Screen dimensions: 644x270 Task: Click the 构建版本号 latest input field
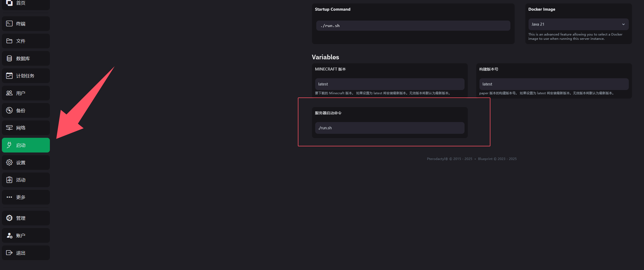[x=554, y=84]
